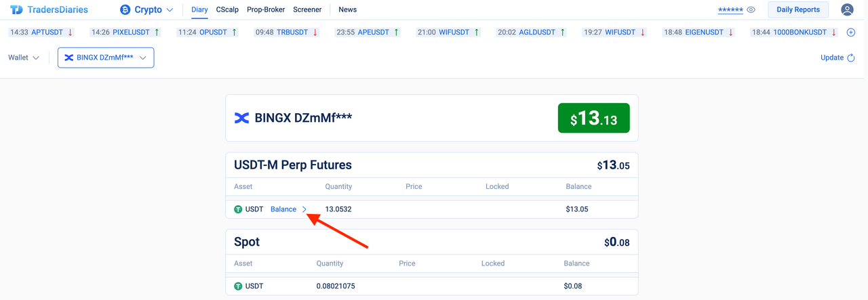The width and height of the screenshot is (868, 300).
Task: Select the 19:27 WIFUSDT ticker entry
Action: (615, 32)
